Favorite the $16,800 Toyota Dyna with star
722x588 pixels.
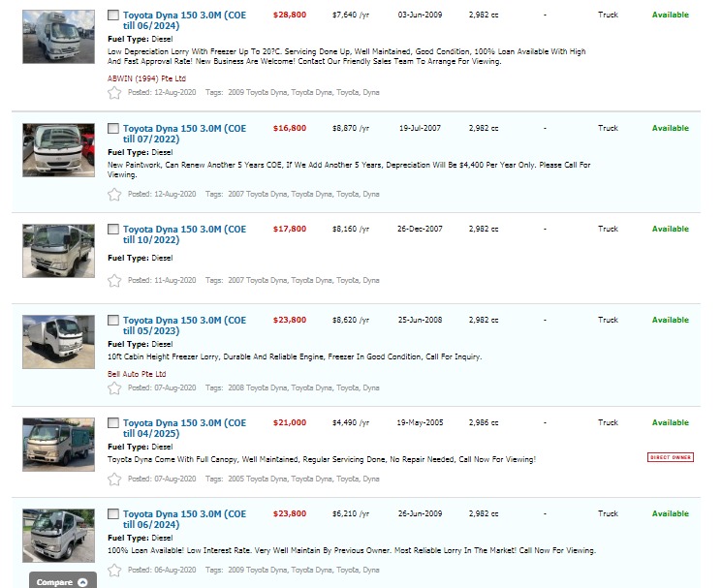[114, 194]
